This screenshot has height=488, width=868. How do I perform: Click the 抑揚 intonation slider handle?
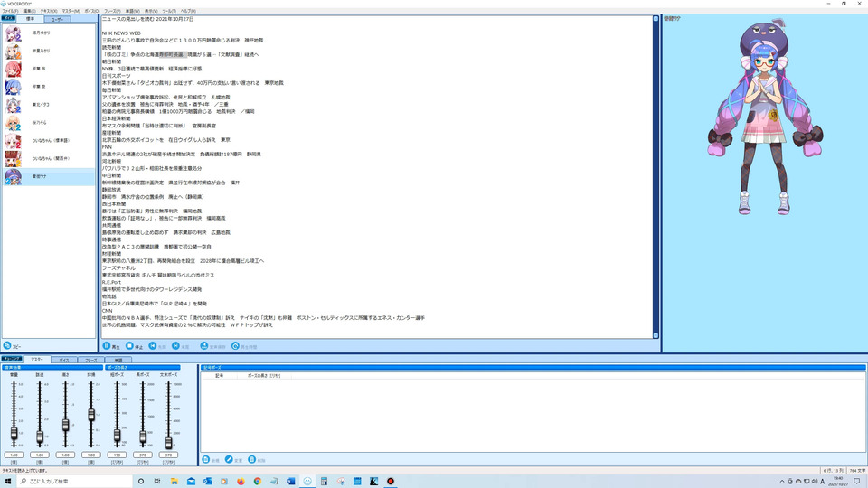[x=91, y=415]
